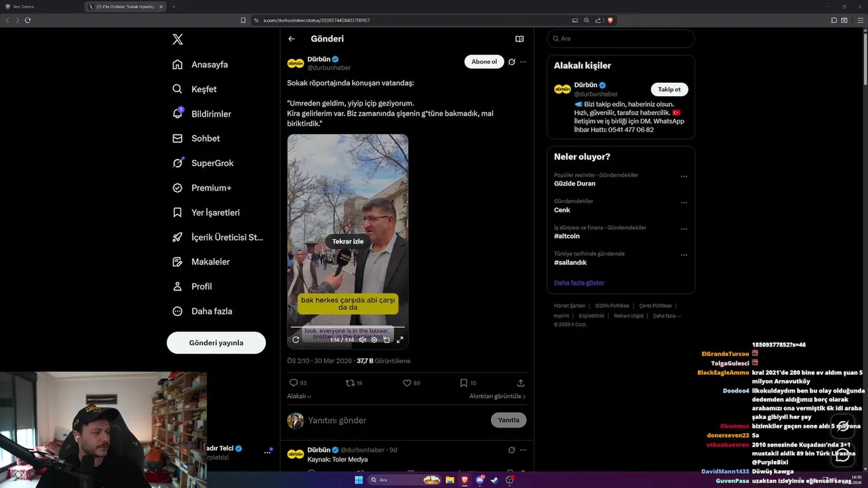Open account menu dots beside profile name
868x488 pixels.
[x=267, y=452]
